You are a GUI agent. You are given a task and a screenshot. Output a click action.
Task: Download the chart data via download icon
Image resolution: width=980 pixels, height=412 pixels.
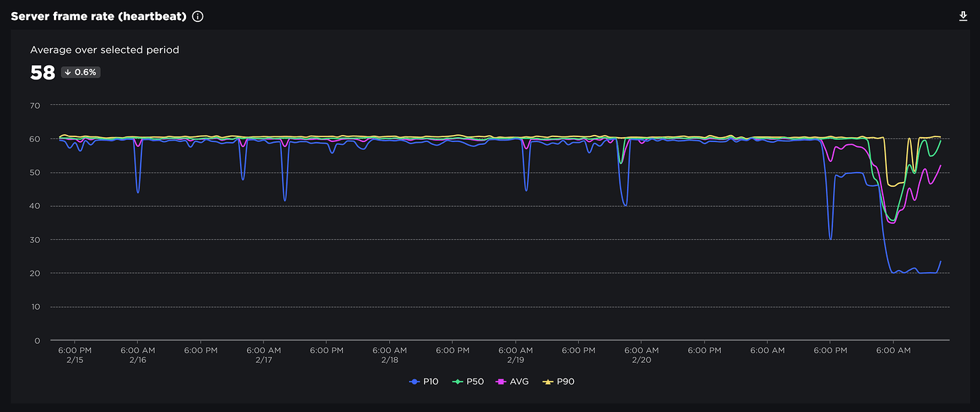pos(963,16)
